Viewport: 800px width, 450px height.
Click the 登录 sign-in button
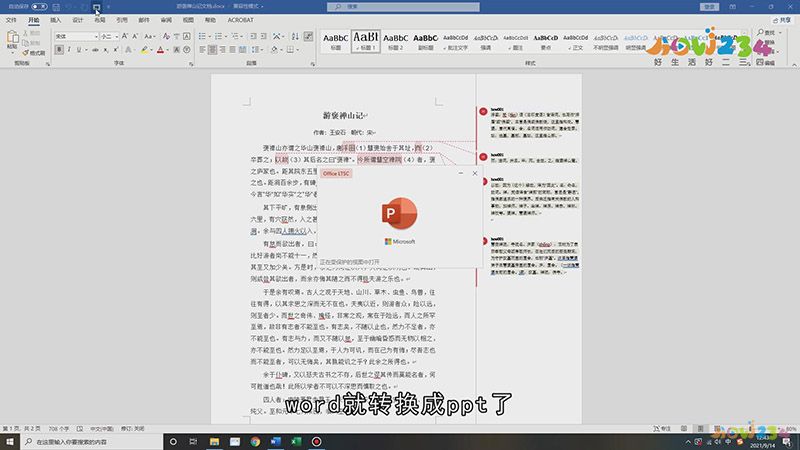pos(710,7)
